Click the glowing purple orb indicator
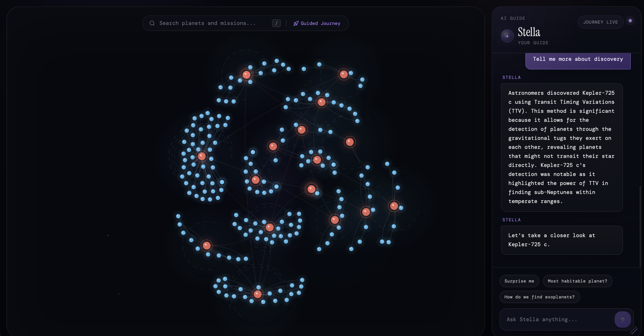The width and height of the screenshot is (644, 336). point(630,21)
